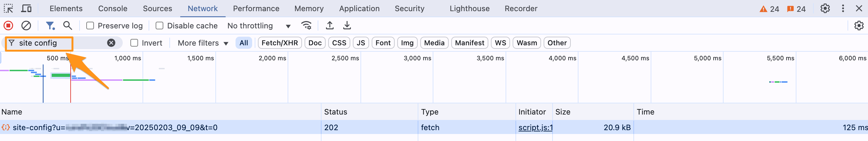This screenshot has height=141, width=868.
Task: Click the inspect element picker icon
Action: pyautogui.click(x=8, y=8)
